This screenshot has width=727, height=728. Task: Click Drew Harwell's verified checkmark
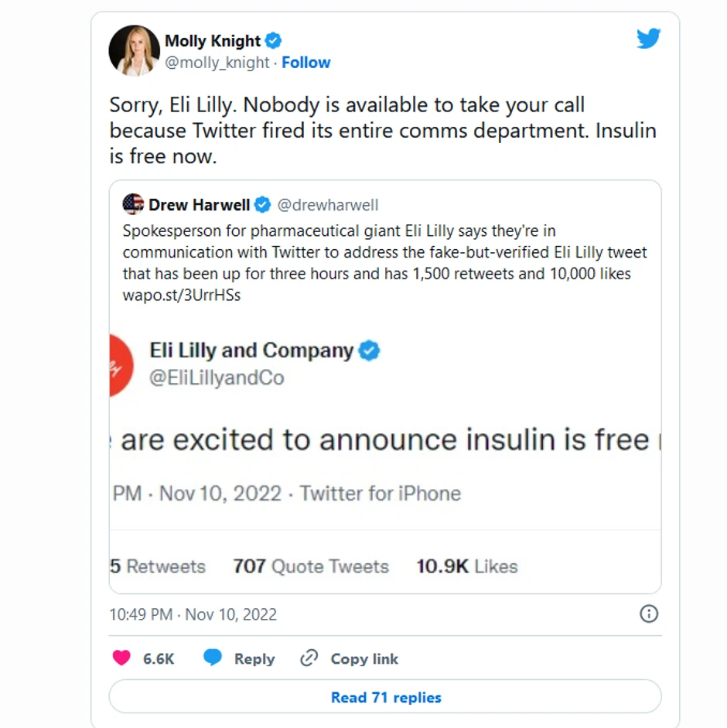click(262, 205)
